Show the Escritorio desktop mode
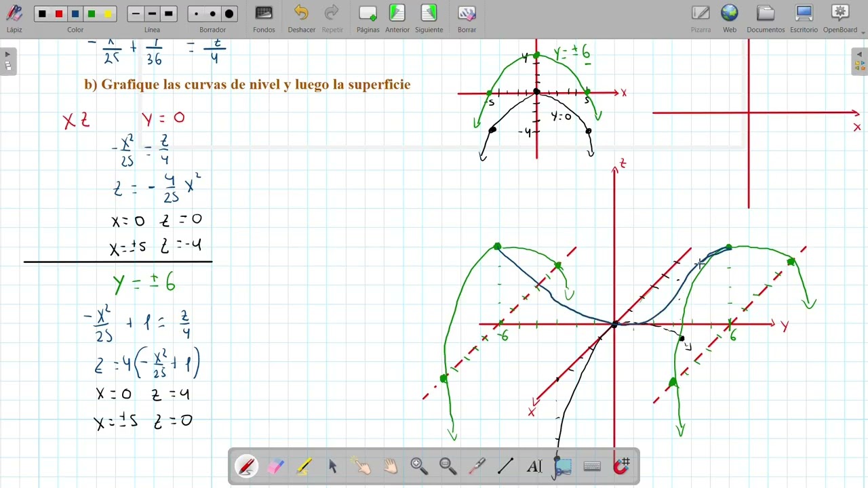The image size is (868, 488). click(804, 18)
